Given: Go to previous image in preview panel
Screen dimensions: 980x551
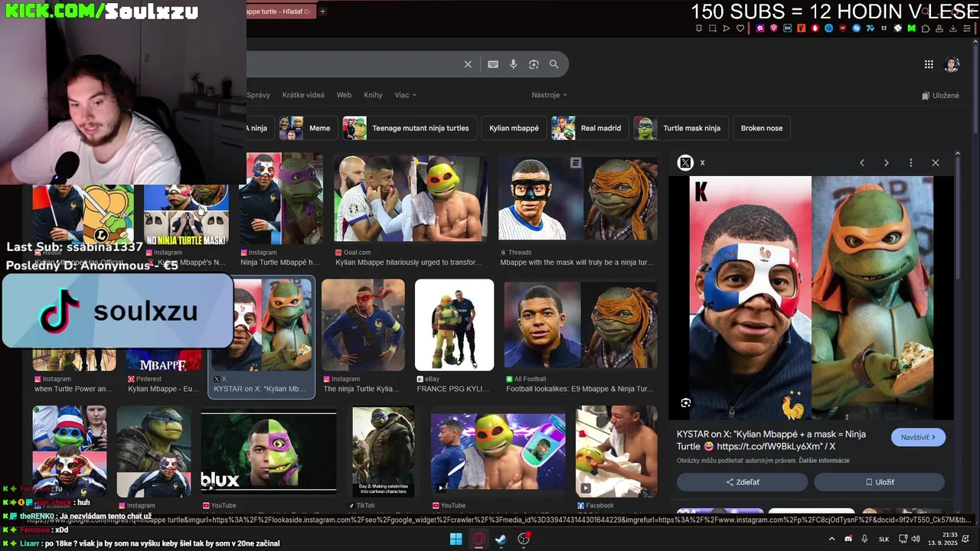Looking at the screenshot, I should [862, 162].
